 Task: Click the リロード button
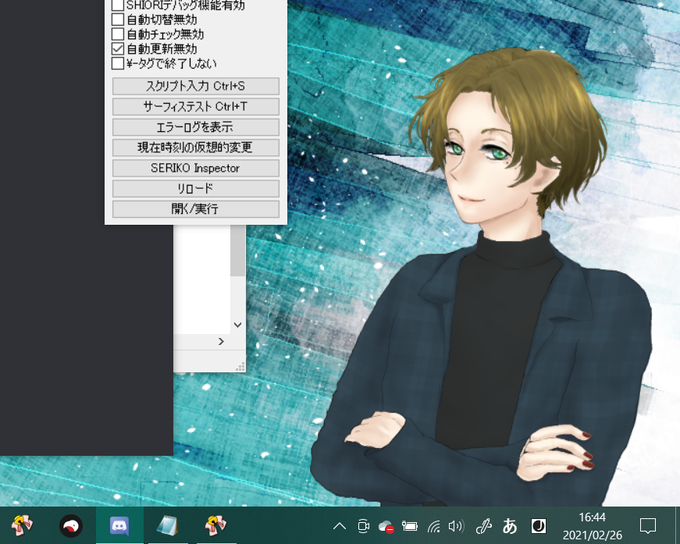click(x=196, y=189)
